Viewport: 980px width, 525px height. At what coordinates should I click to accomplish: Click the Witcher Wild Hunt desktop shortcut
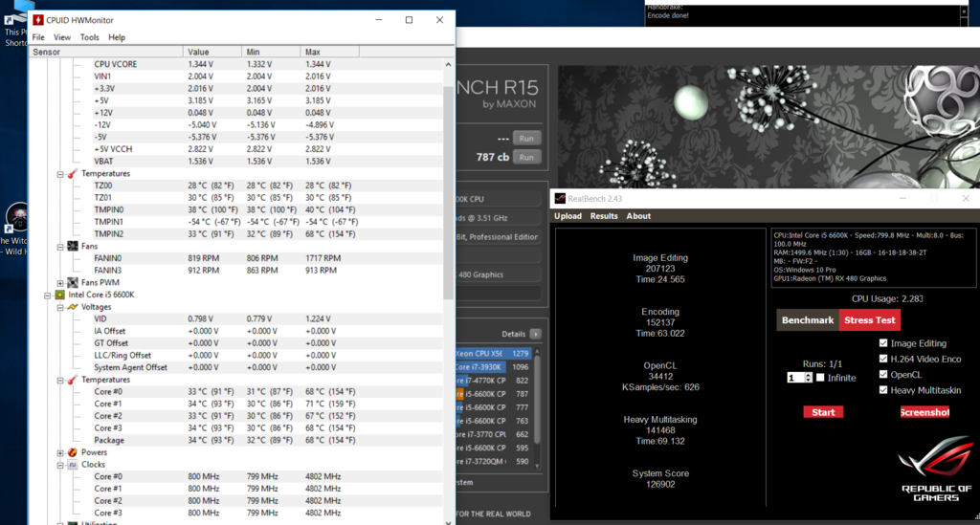[x=15, y=228]
